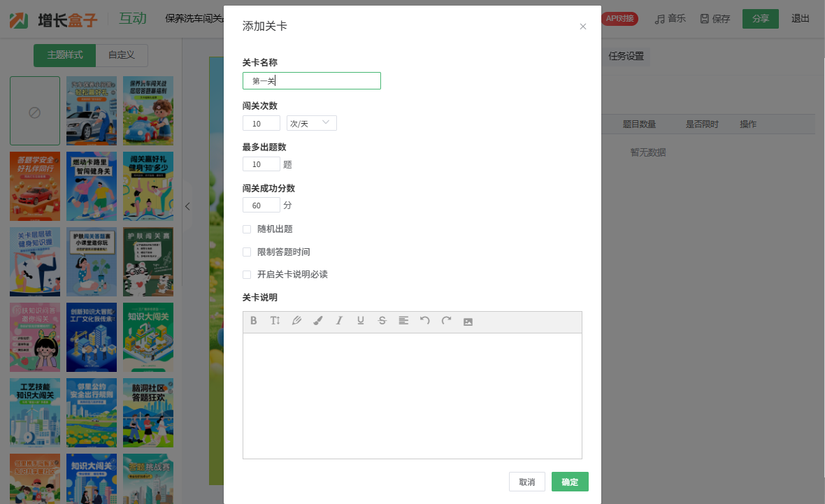825x504 pixels.
Task: Toggle bold formatting in the editor toolbar
Action: 254,321
